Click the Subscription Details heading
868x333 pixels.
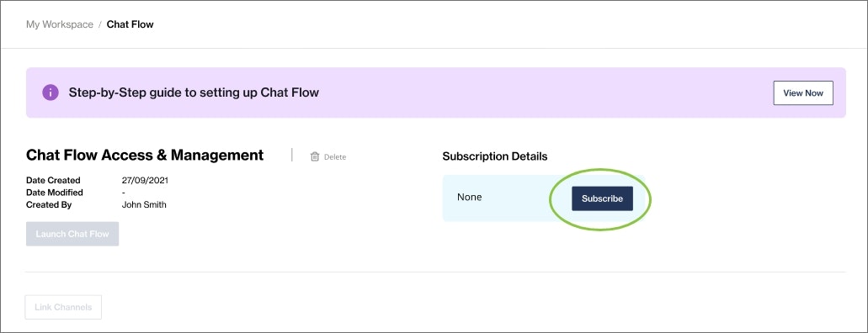pos(495,156)
